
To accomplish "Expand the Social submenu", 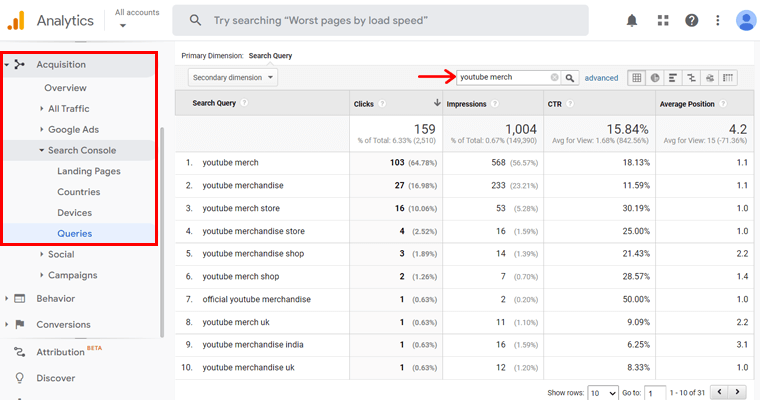I will pyautogui.click(x=42, y=254).
